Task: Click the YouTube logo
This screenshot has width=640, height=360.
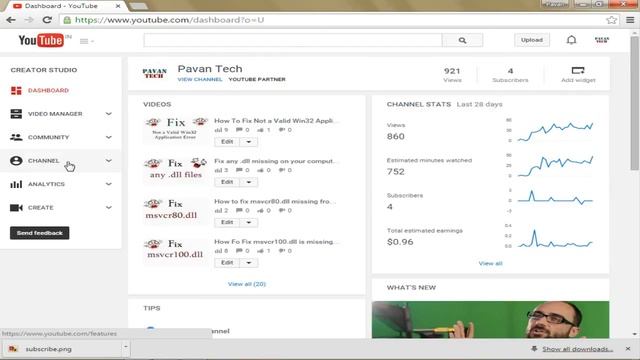Action: 41,40
